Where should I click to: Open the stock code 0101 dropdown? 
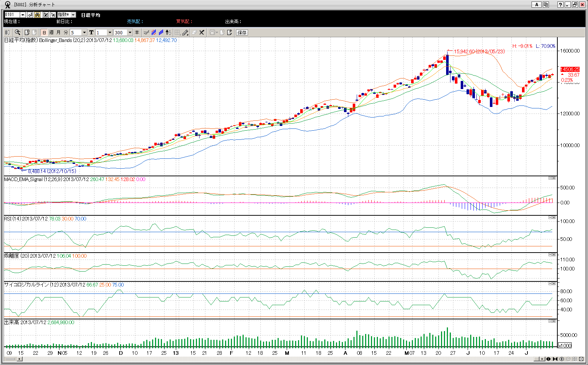(x=23, y=15)
